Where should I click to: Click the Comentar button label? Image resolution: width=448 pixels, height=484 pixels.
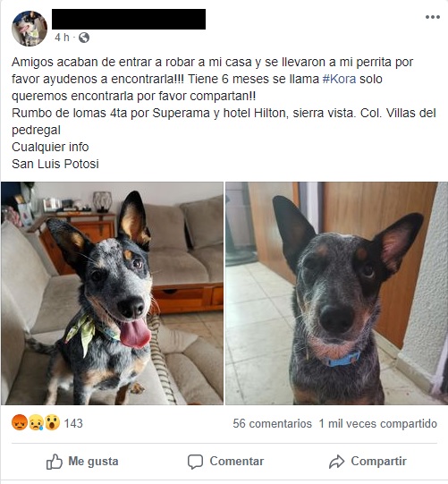coord(237,461)
